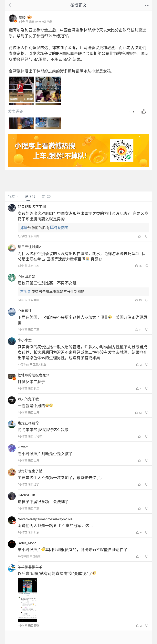Reply to 心回归原始's comment via bubble icon
Screen dimensions: 157x644
(147, 300)
